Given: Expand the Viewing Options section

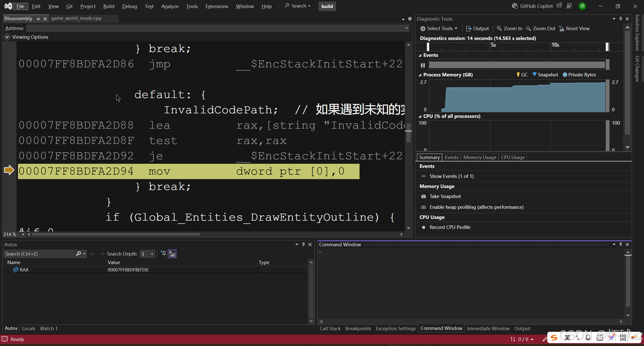Looking at the screenshot, I should [x=7, y=37].
